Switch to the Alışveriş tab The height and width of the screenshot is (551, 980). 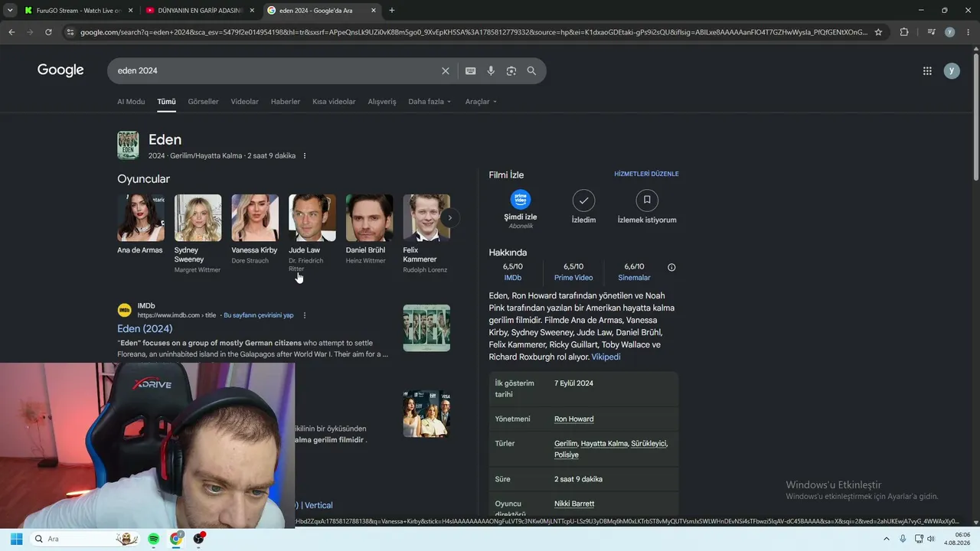click(x=382, y=102)
